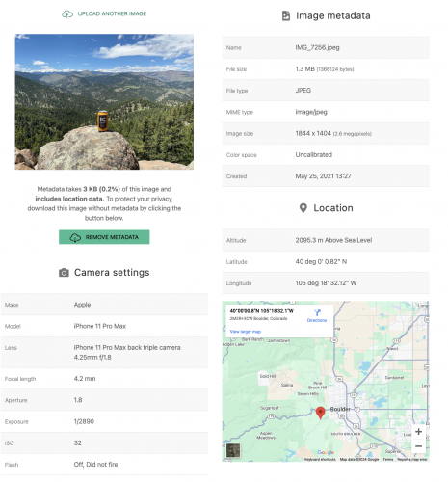448x482 pixels.
Task: Click the Upload Another Image link
Action: (x=112, y=13)
